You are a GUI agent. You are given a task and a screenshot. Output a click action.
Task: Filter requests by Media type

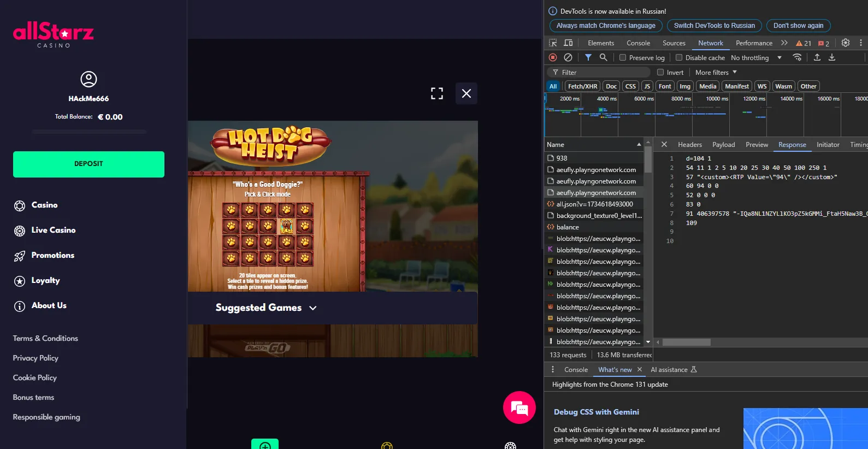coord(708,86)
